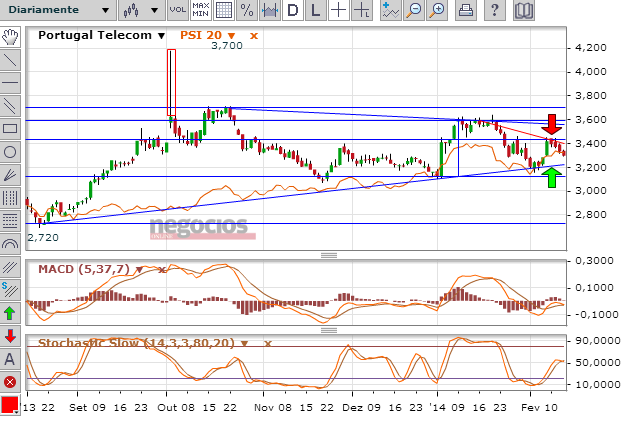
Task: Select the S diagonal lines tool
Action: (x=10, y=290)
